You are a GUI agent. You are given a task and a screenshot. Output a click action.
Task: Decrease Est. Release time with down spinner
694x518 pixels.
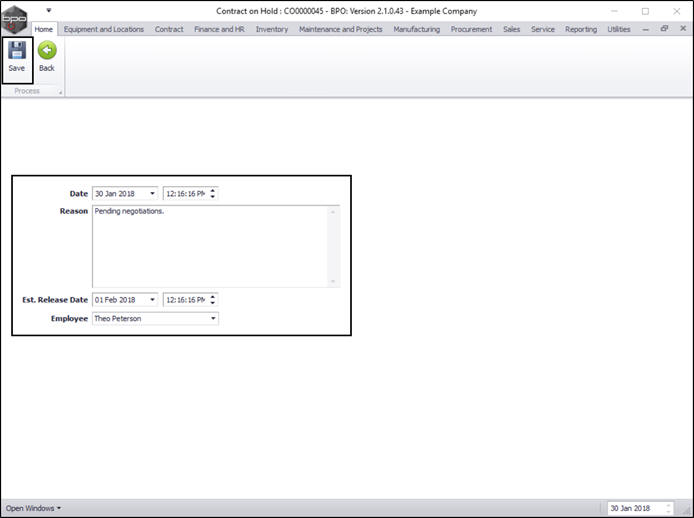point(212,302)
